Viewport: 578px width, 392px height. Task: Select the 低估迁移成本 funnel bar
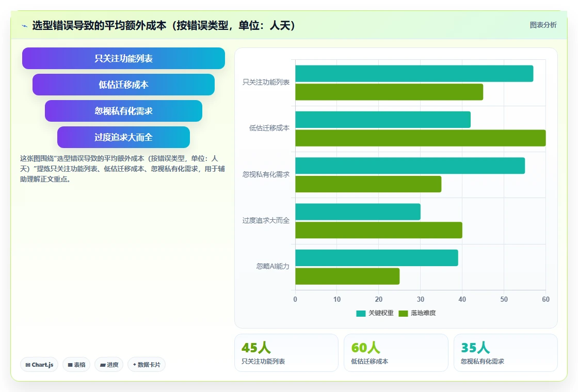click(x=123, y=85)
